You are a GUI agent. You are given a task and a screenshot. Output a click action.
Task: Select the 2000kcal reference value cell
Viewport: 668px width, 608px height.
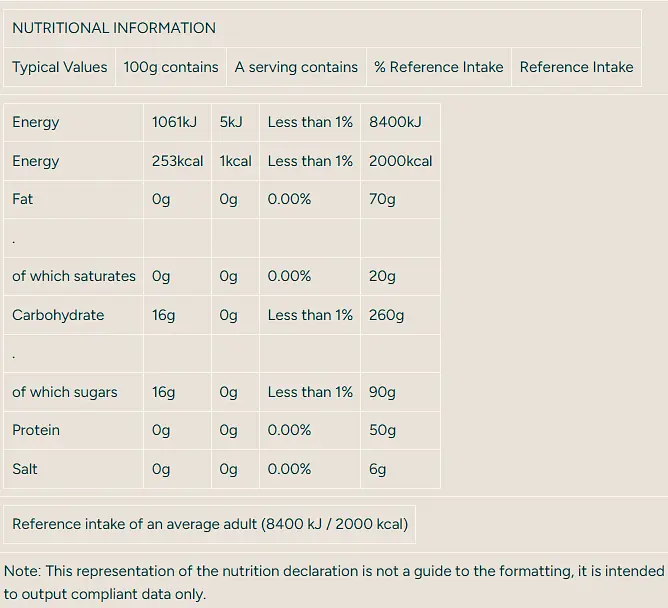click(x=400, y=161)
